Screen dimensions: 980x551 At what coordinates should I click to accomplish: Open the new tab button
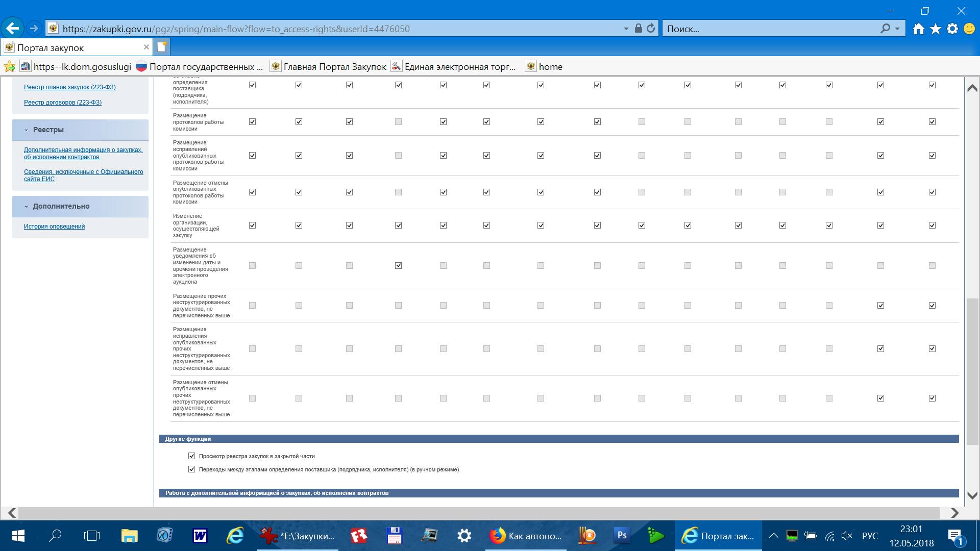(161, 47)
